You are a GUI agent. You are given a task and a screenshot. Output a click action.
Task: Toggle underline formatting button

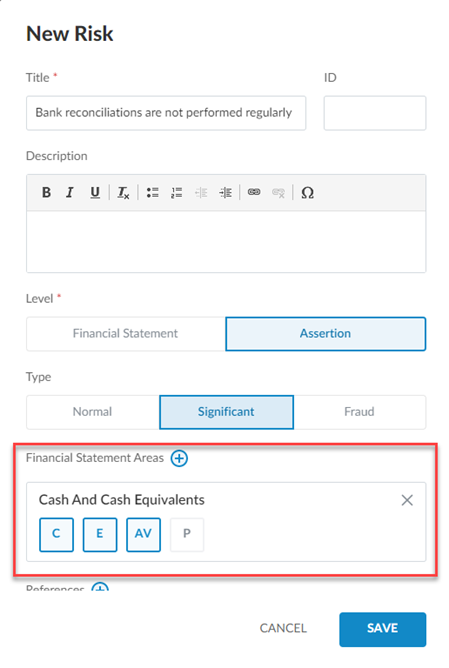pos(95,193)
